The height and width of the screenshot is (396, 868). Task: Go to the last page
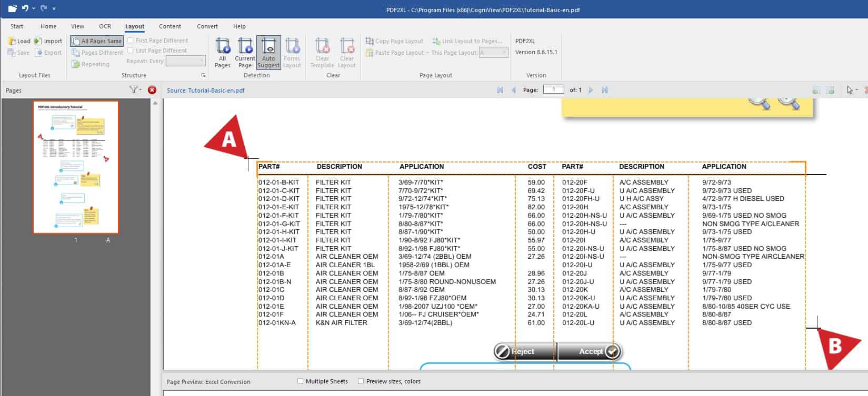(605, 90)
